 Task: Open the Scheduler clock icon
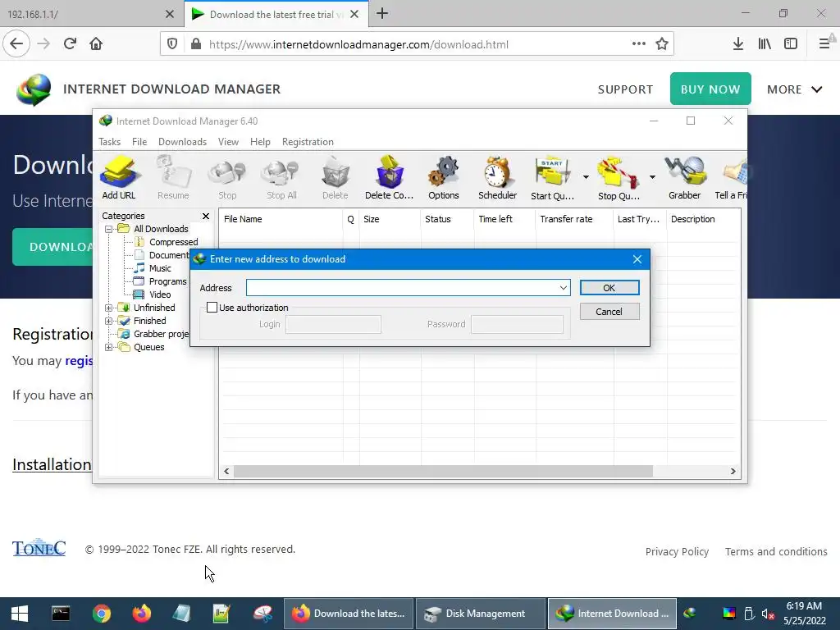pos(498,177)
